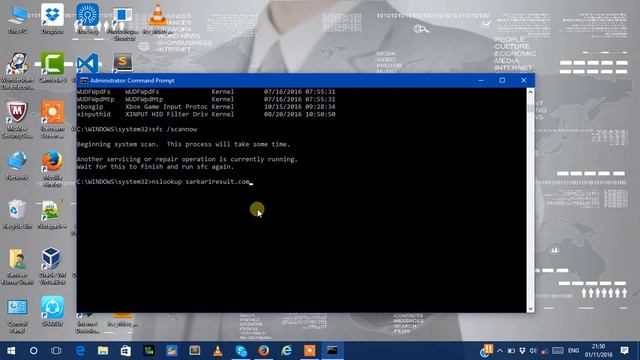Viewport: 640px width, 360px height.
Task: Click the 'xinputhid' driver row
Action: 206,114
